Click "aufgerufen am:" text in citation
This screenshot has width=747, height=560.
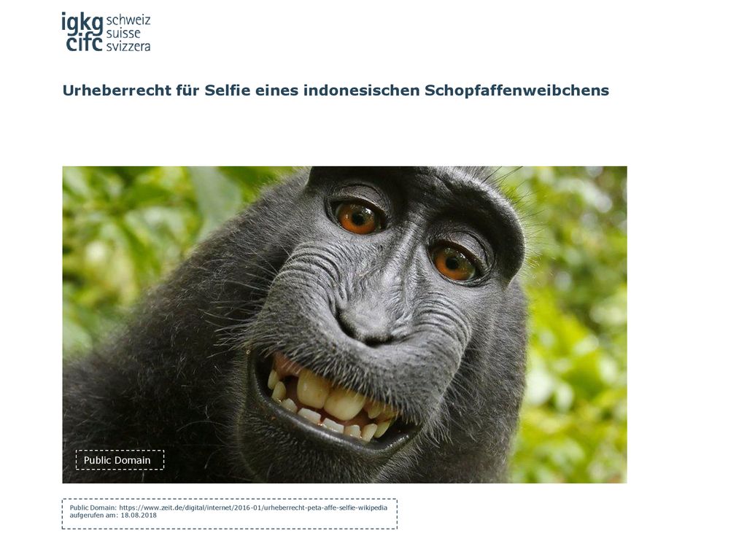point(94,516)
